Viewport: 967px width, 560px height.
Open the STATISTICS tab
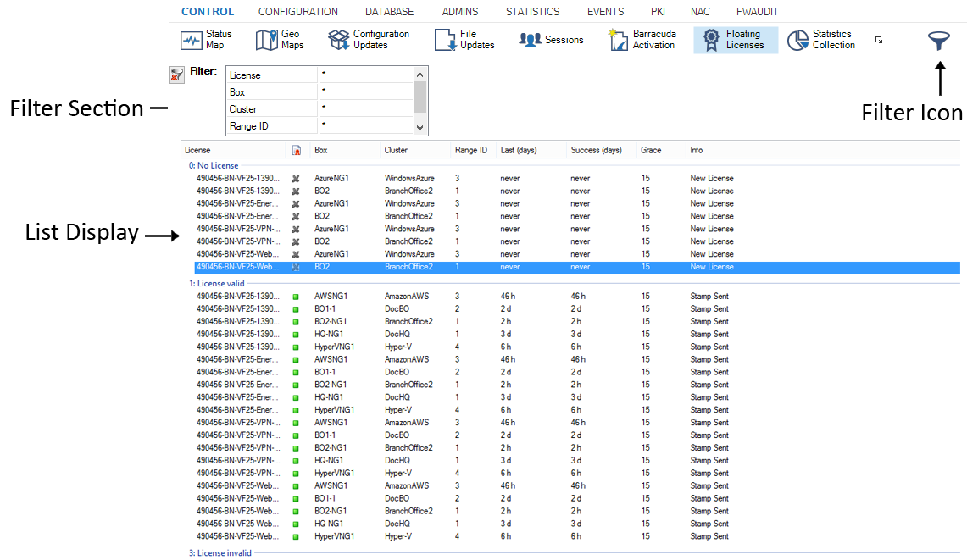click(x=533, y=12)
